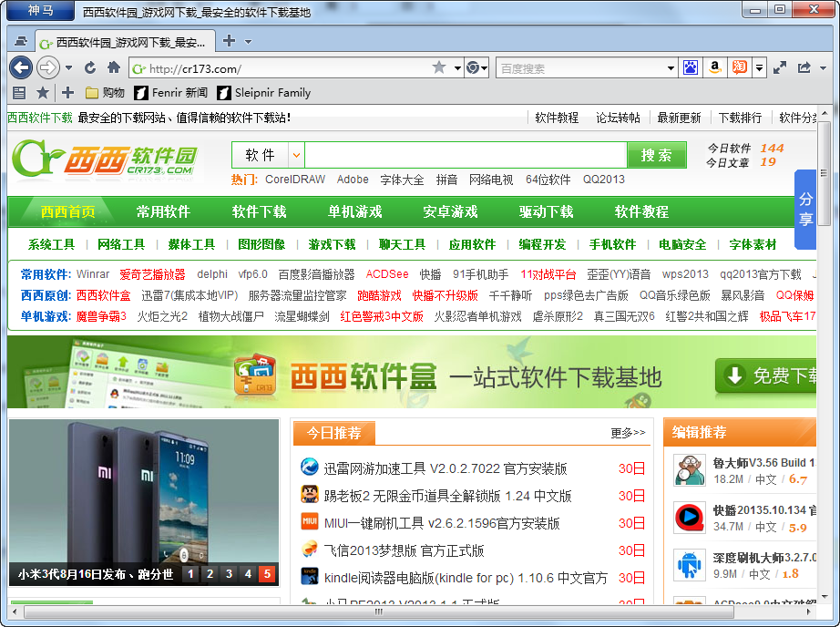Click the green 搜索 button
This screenshot has height=627, width=840.
(x=657, y=156)
